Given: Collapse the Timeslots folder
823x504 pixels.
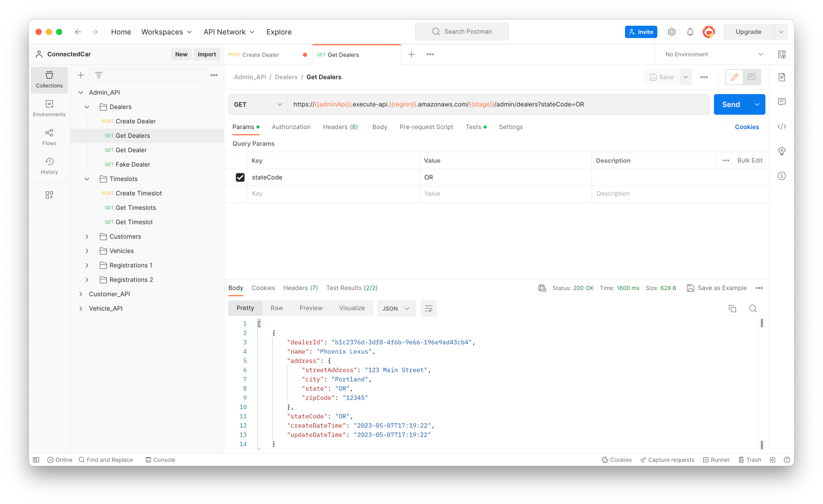Looking at the screenshot, I should pos(87,179).
